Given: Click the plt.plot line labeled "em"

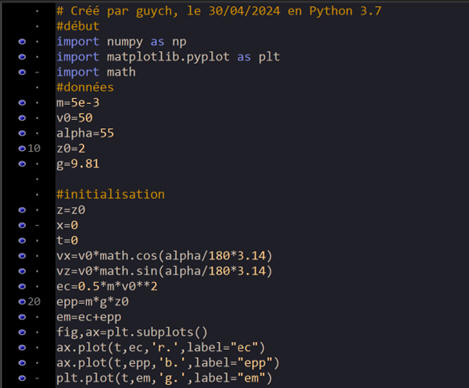Looking at the screenshot, I should point(164,378).
